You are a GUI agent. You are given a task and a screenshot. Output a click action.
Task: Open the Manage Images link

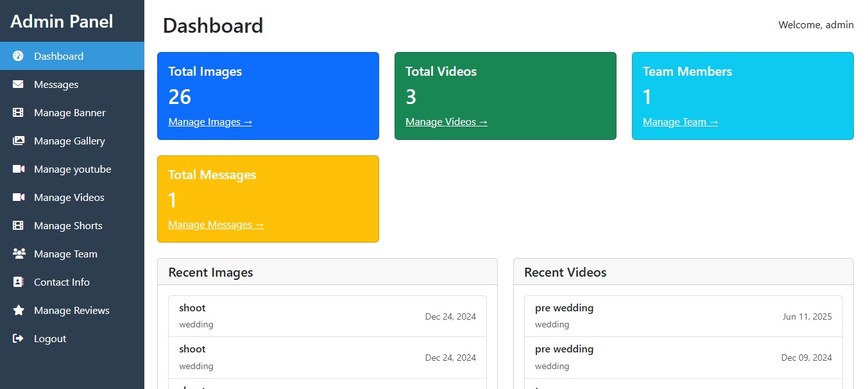(x=210, y=122)
